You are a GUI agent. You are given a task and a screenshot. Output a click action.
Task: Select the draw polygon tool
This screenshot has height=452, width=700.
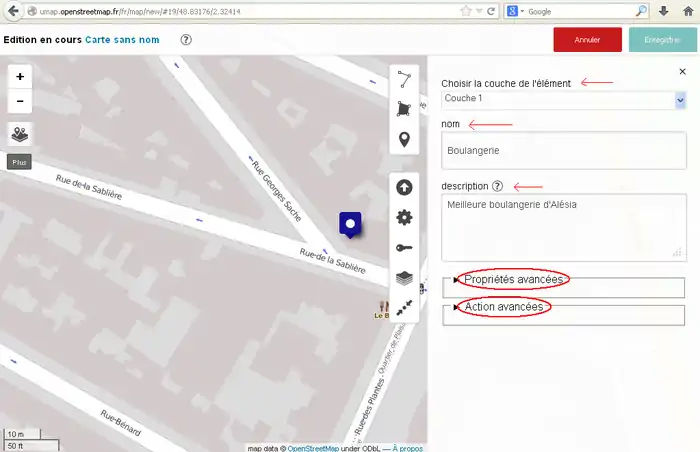click(404, 109)
